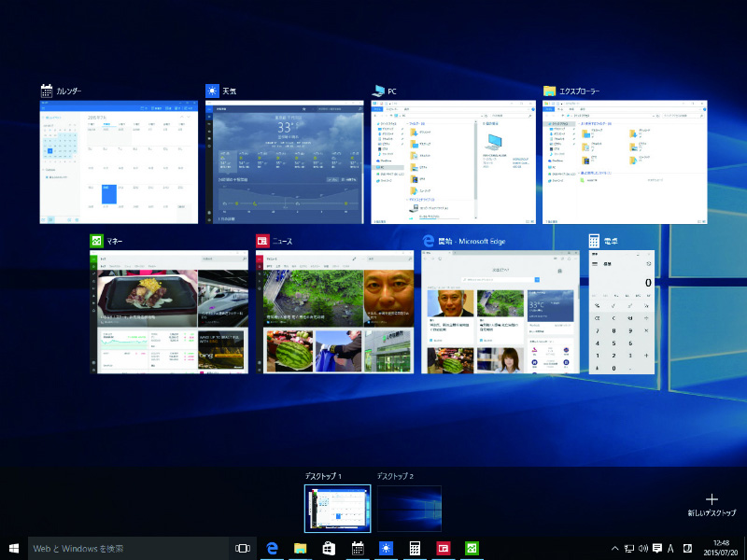Open the Windows Store from the taskbar
Image resolution: width=747 pixels, height=560 pixels.
coord(328,548)
